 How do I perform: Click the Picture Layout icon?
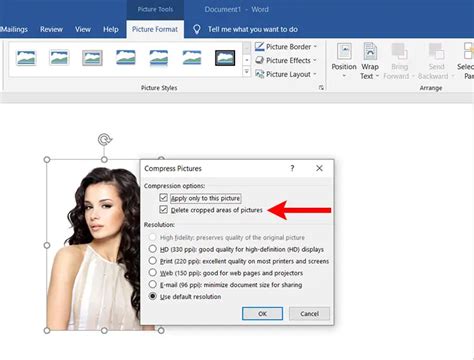pyautogui.click(x=260, y=74)
